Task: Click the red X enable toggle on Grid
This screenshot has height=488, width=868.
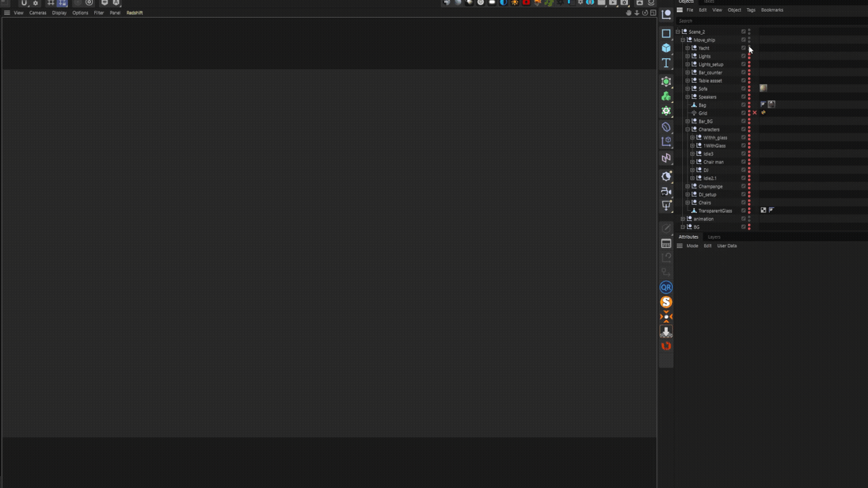Action: coord(755,113)
